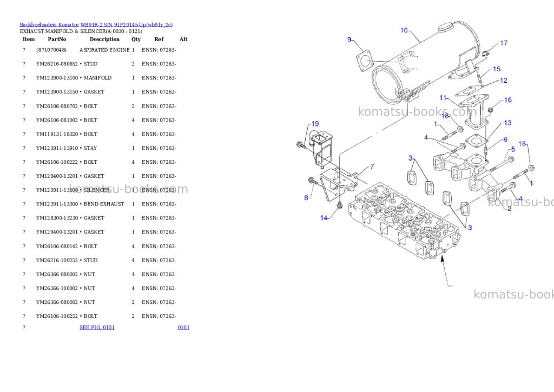Click the MANIFOLD description
554x392 pixels.
(97, 78)
